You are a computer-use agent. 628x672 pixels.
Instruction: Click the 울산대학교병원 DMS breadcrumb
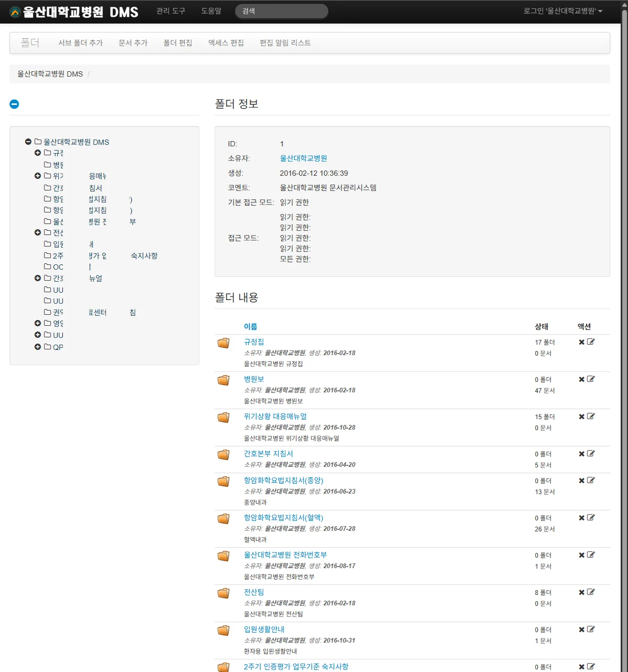[x=50, y=74]
